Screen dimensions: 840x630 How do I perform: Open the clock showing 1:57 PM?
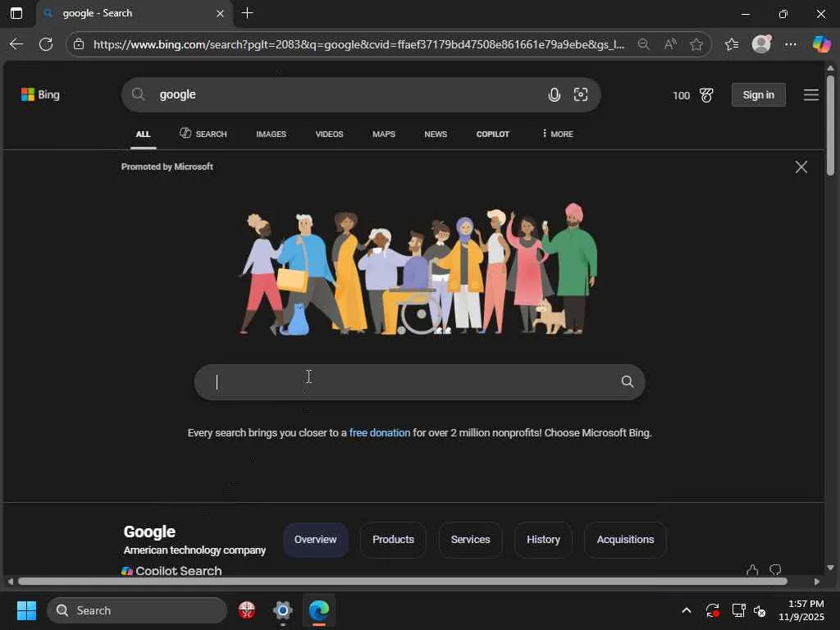(801, 610)
